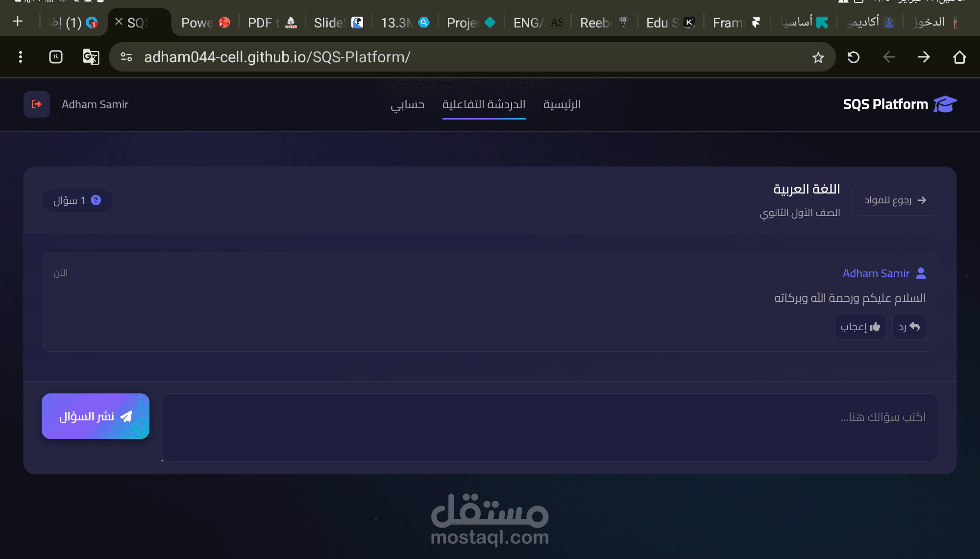This screenshot has height=559, width=980.
Task: Like the message with إعجاب button
Action: click(860, 327)
